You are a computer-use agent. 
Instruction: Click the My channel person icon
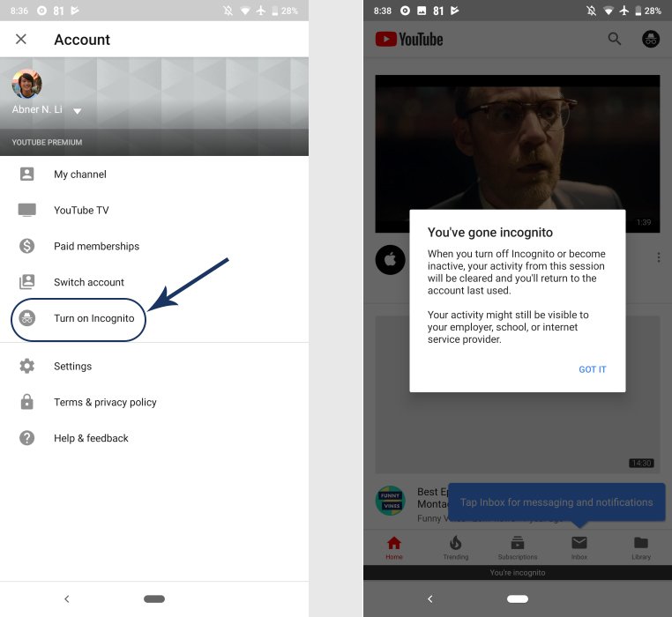(27, 174)
